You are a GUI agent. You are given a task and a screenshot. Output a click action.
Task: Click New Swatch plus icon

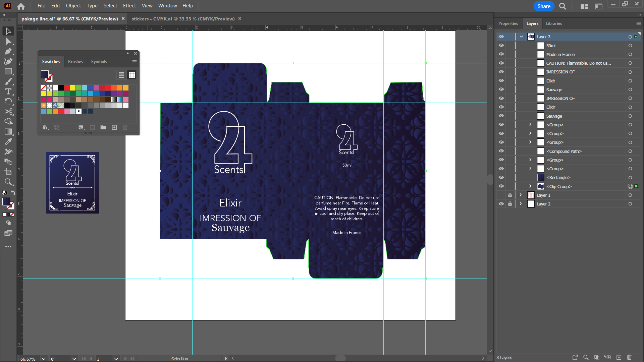(114, 127)
